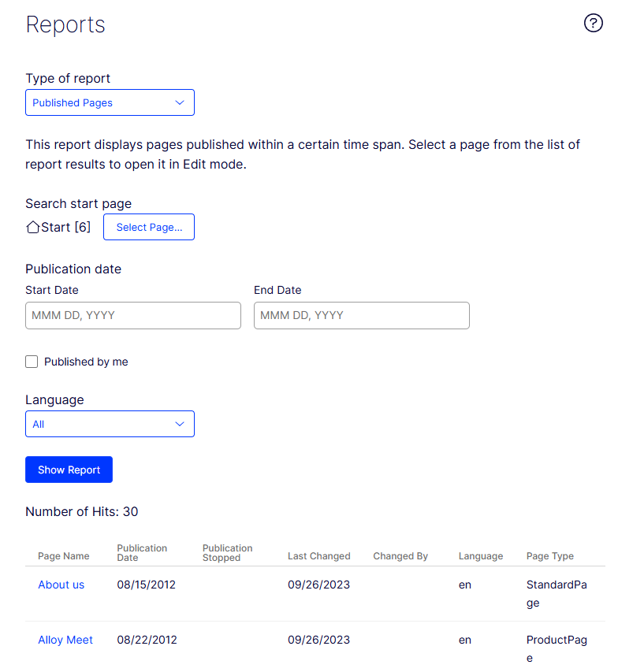Click the Start [6] page label
The image size is (618, 672).
click(65, 227)
